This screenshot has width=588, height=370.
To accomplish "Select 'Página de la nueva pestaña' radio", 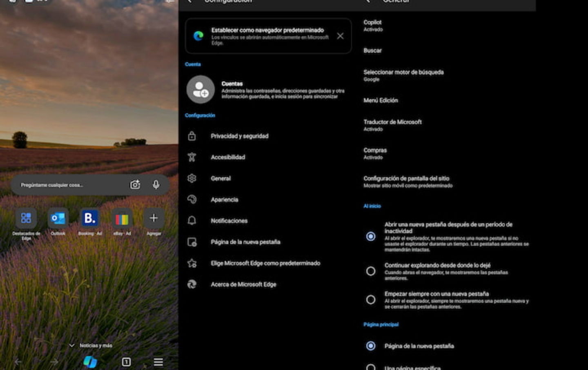I will [x=371, y=346].
